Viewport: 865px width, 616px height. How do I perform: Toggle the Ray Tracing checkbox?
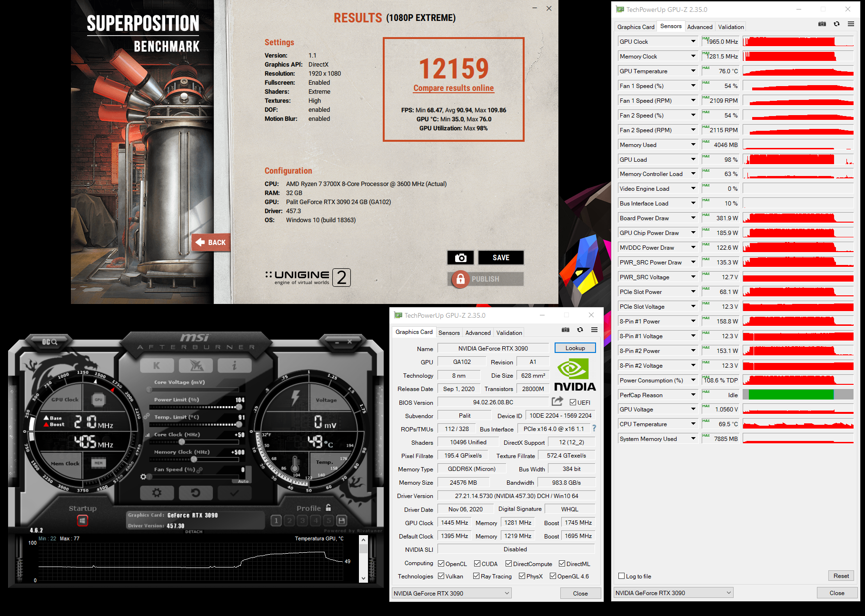(x=476, y=576)
